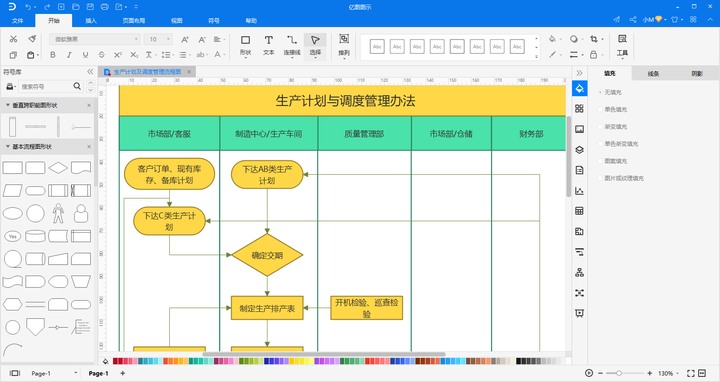This screenshot has height=382, width=720.
Task: Pick the red swatch at palette start
Action: pyautogui.click(x=116, y=361)
